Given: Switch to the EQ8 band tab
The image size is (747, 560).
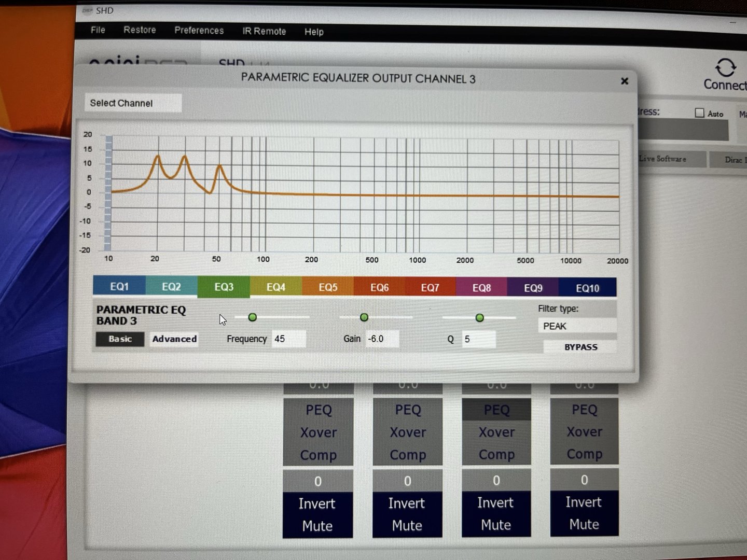Looking at the screenshot, I should [x=481, y=288].
